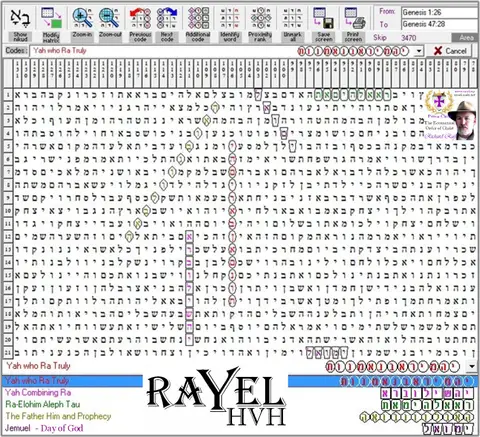The image size is (480, 437).
Task: Click matrix row number 12 button
Action: pos(8,236)
